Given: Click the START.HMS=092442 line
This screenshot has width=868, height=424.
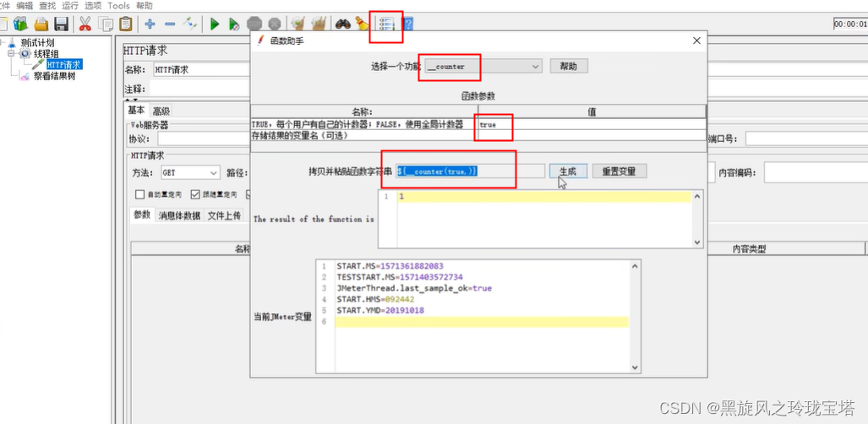Looking at the screenshot, I should point(375,300).
